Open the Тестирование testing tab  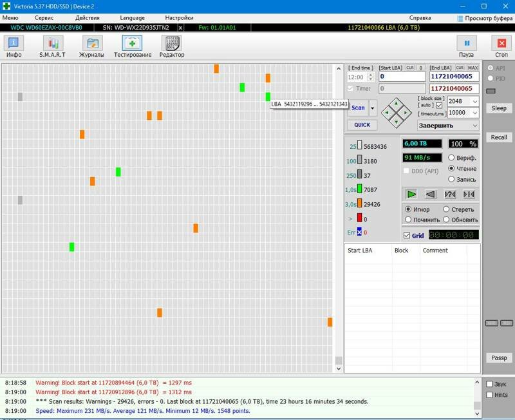[x=133, y=46]
